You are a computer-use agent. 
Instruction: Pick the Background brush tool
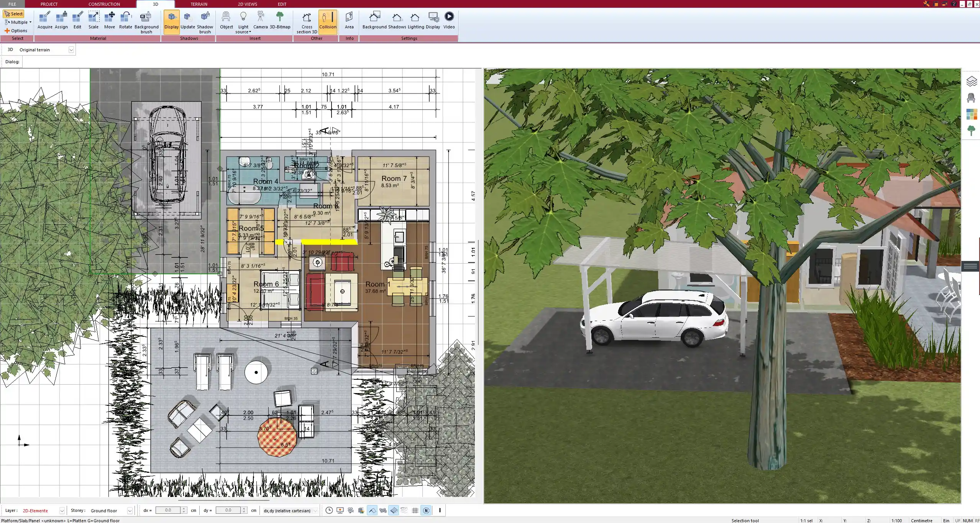[x=146, y=23]
